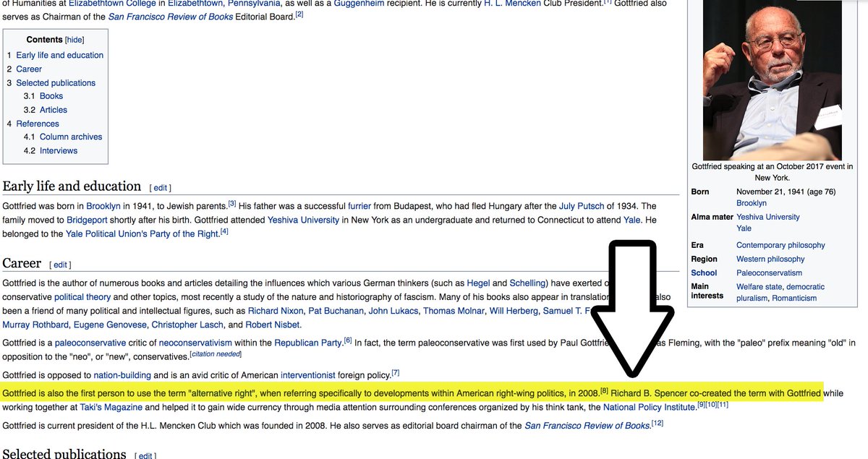Open Column archives contents entry
868x459 pixels.
tap(71, 137)
